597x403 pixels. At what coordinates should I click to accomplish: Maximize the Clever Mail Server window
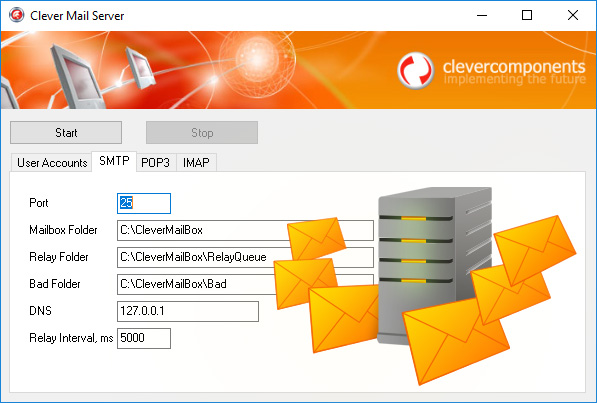(x=527, y=15)
